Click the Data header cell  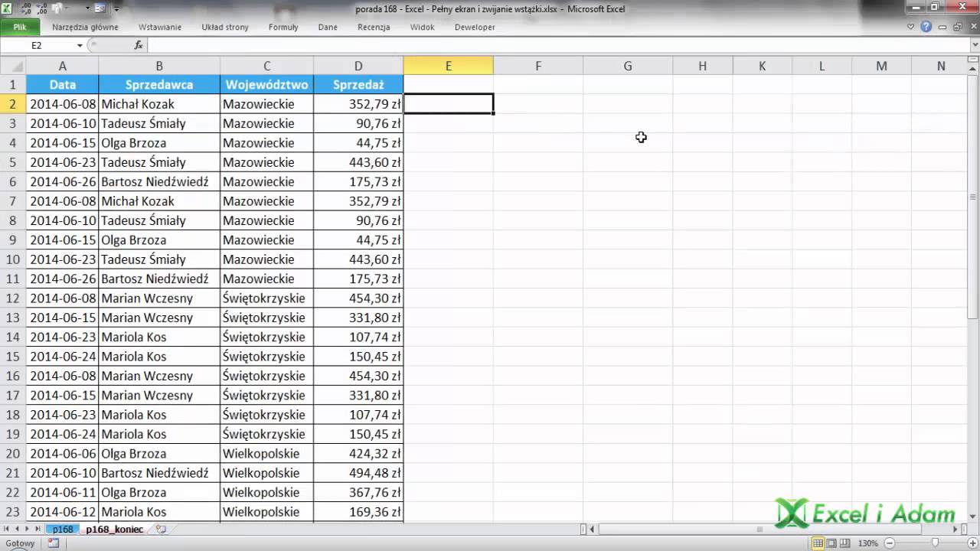point(62,84)
